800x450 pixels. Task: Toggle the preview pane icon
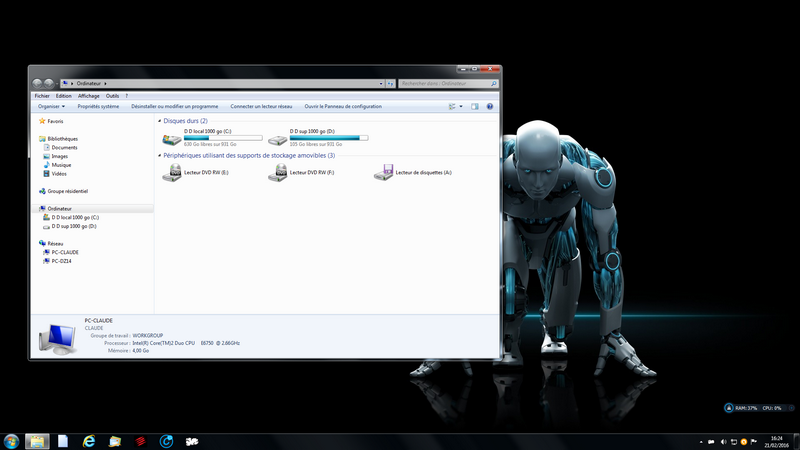point(475,106)
